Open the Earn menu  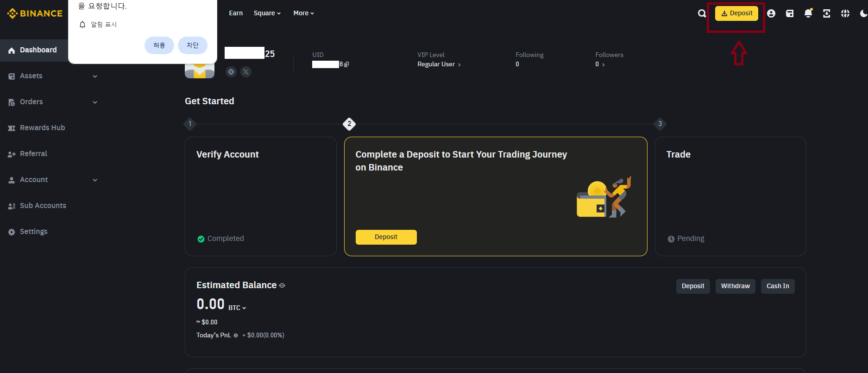pos(236,13)
